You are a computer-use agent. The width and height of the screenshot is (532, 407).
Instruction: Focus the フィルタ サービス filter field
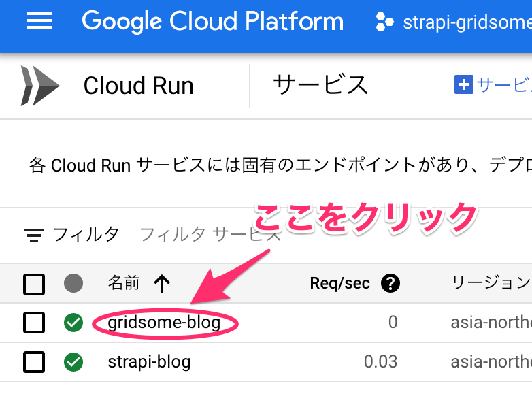coord(211,235)
